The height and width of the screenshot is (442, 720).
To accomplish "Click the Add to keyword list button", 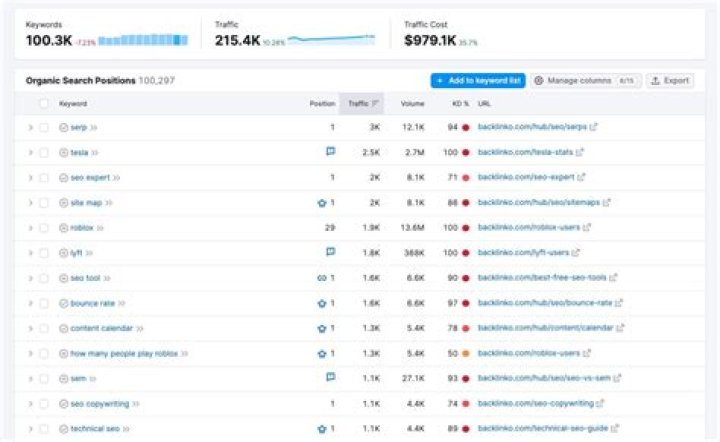I will click(x=477, y=80).
